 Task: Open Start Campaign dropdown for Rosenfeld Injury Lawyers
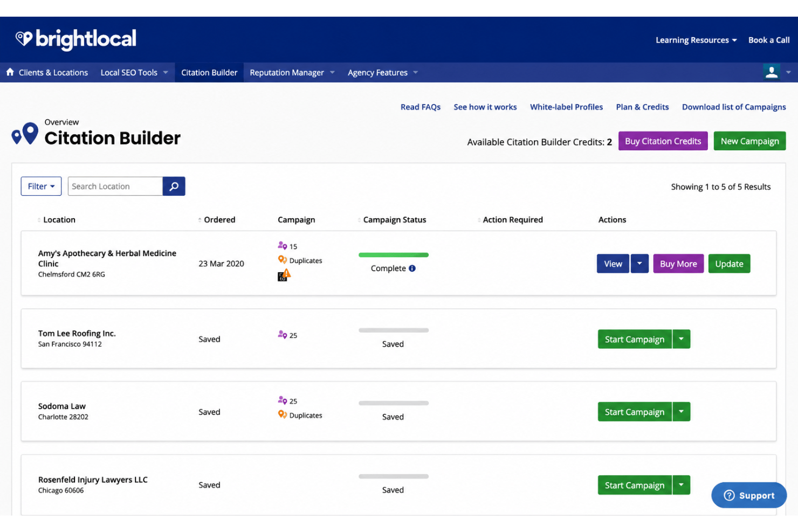coord(682,485)
